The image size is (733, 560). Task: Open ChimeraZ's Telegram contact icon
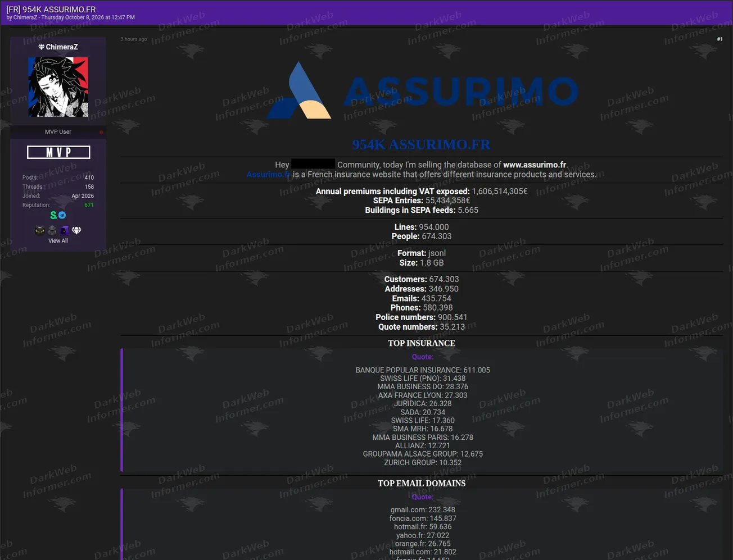(x=62, y=215)
